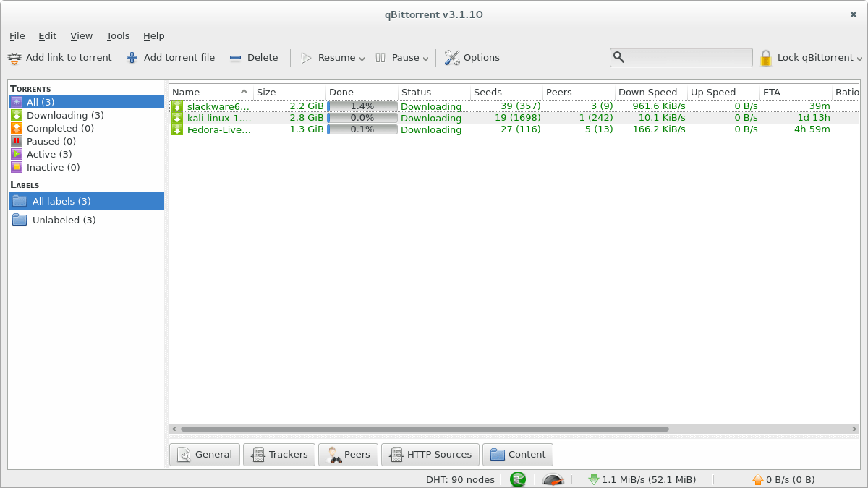Click the Lock qBittorrent padlock icon
868x488 pixels.
click(765, 57)
